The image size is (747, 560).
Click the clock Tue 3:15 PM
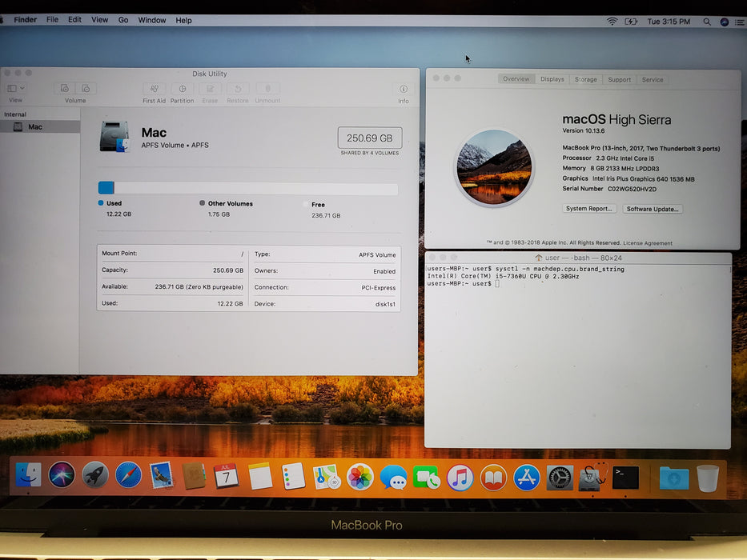point(669,22)
